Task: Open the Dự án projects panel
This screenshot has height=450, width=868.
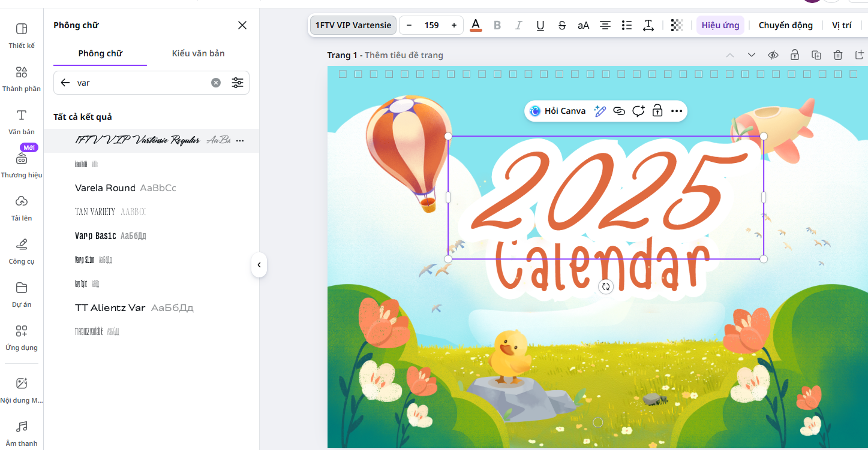Action: click(22, 294)
